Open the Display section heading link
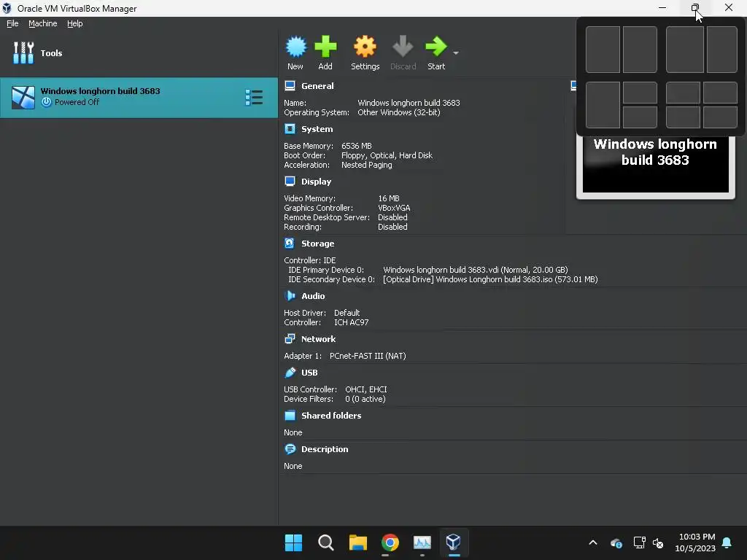 point(317,182)
